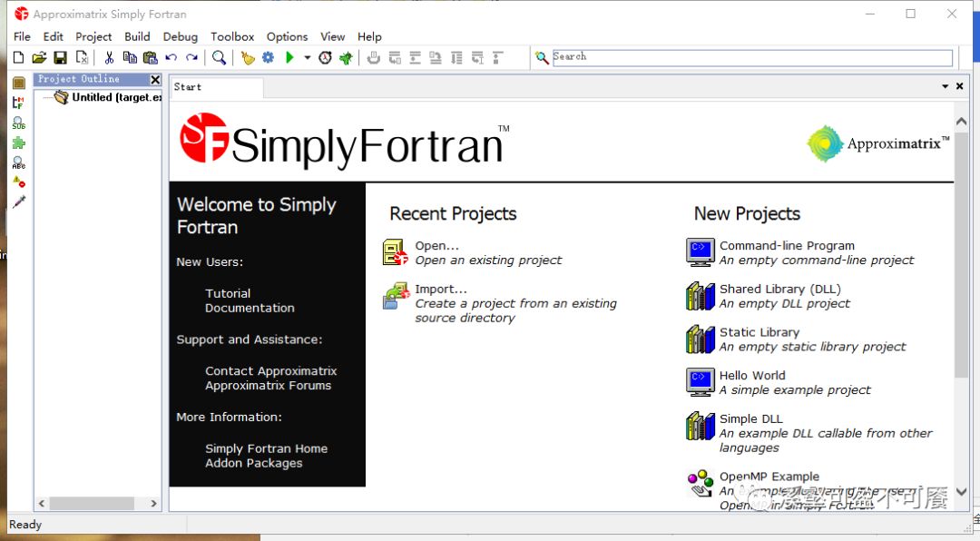The width and height of the screenshot is (980, 541).
Task: Click the Undo arrow icon
Action: click(x=171, y=56)
